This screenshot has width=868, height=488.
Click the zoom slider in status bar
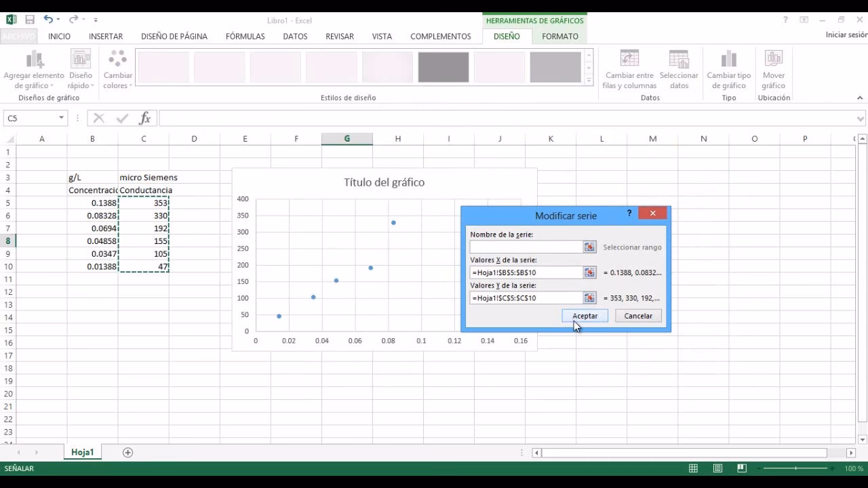coord(795,468)
